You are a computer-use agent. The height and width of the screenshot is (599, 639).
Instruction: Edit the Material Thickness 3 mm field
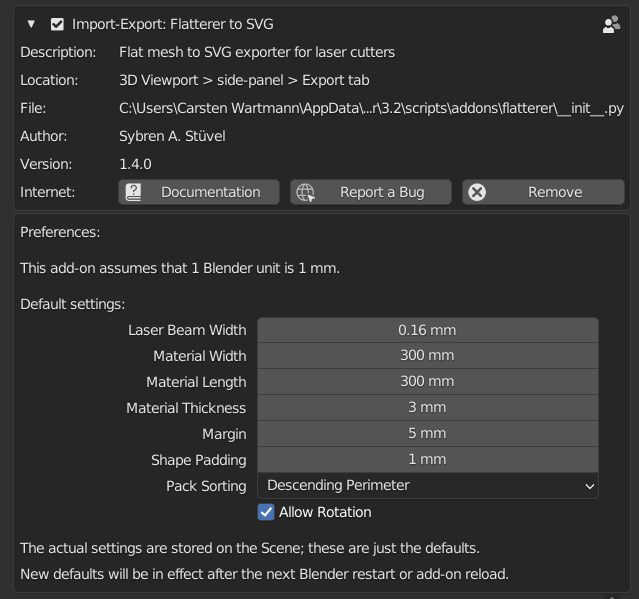(x=427, y=408)
